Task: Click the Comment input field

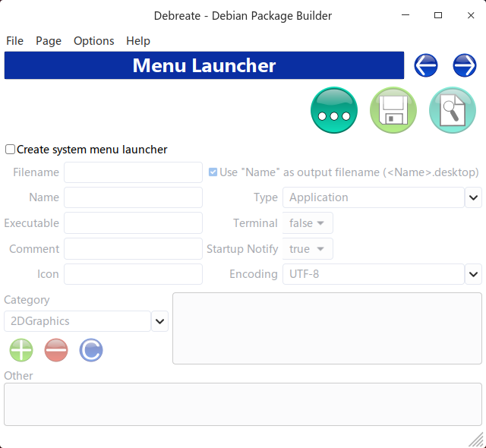Action: point(134,249)
